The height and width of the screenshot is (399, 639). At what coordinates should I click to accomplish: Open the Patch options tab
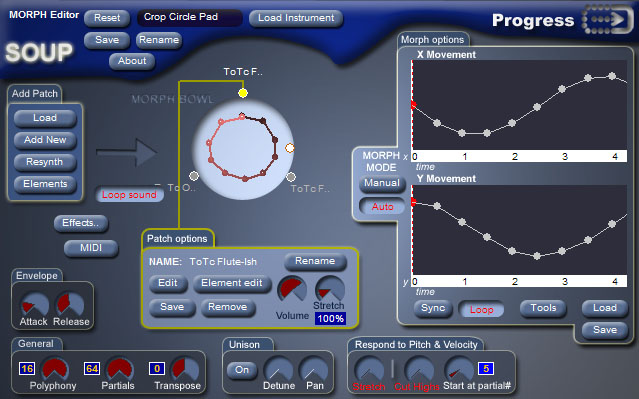point(177,239)
